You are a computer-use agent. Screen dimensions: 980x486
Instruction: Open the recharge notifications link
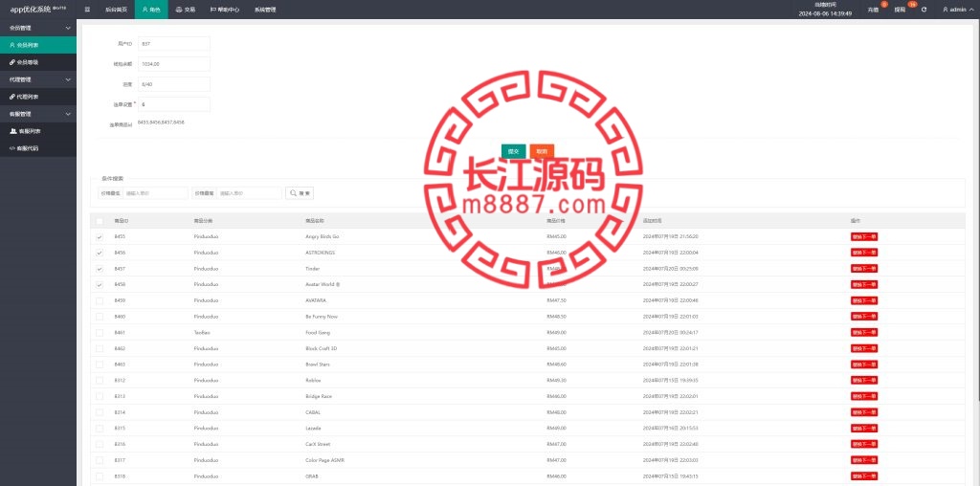point(873,10)
